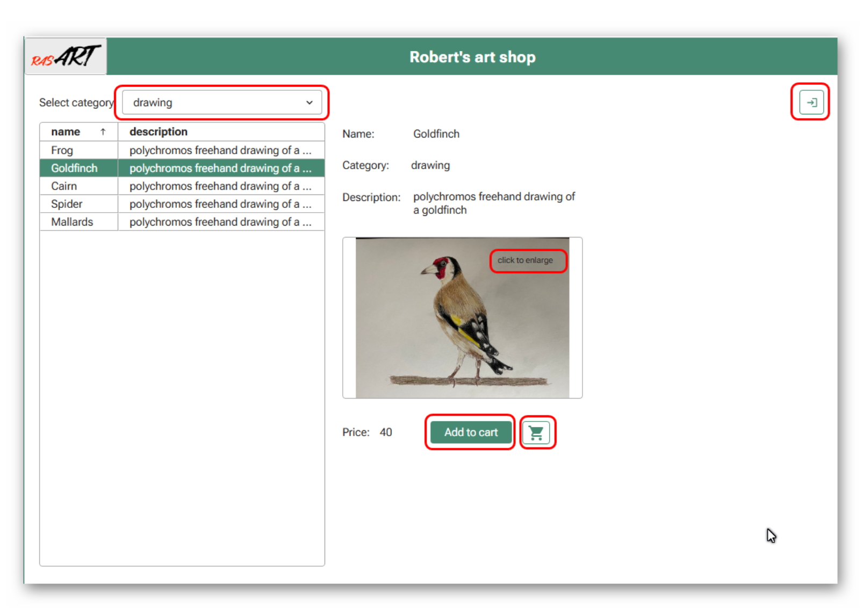Click the 'Robert's art shop' title
The height and width of the screenshot is (616, 863).
tap(472, 57)
